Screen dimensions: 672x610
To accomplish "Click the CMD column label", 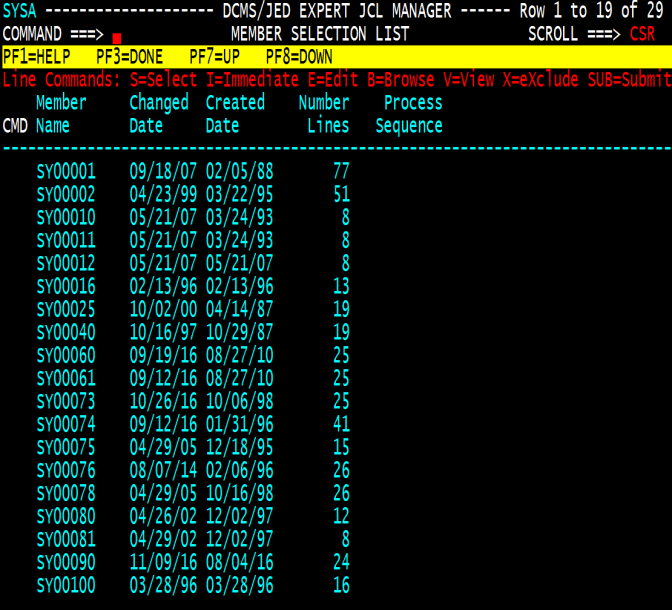I will tap(15, 126).
